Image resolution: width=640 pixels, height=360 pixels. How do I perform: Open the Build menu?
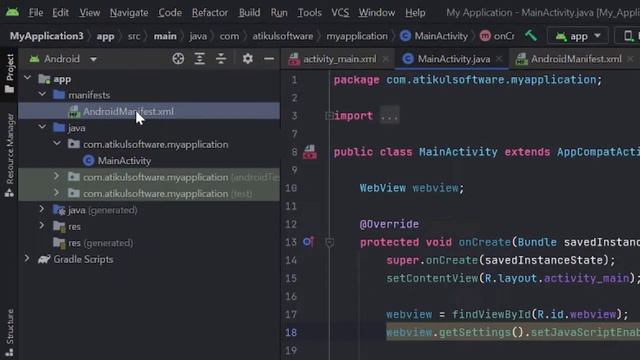point(249,13)
